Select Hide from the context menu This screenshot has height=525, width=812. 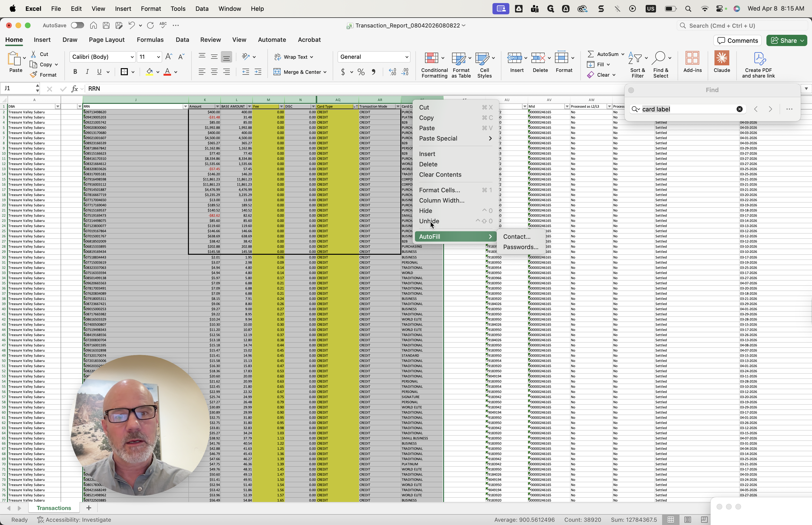coord(426,211)
